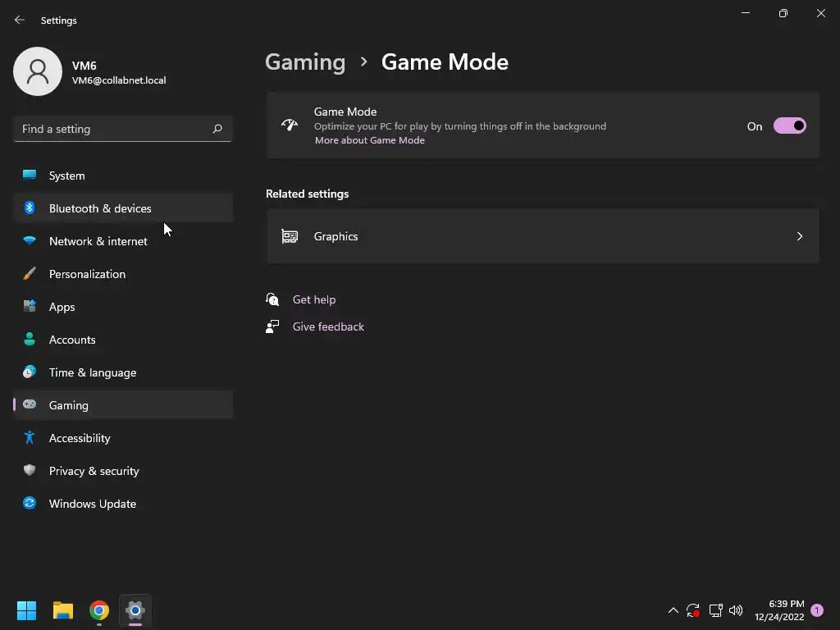Click the sync status tray icon
840x630 pixels.
point(692,610)
